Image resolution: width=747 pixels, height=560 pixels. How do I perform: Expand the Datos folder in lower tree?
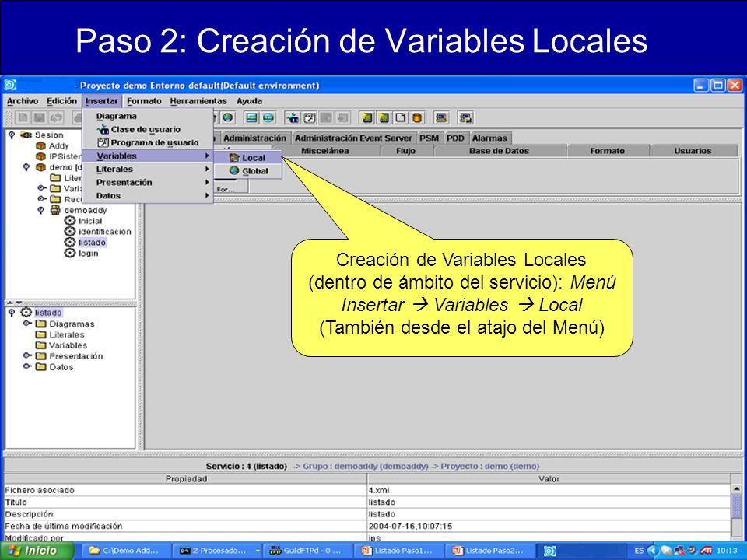click(x=27, y=366)
